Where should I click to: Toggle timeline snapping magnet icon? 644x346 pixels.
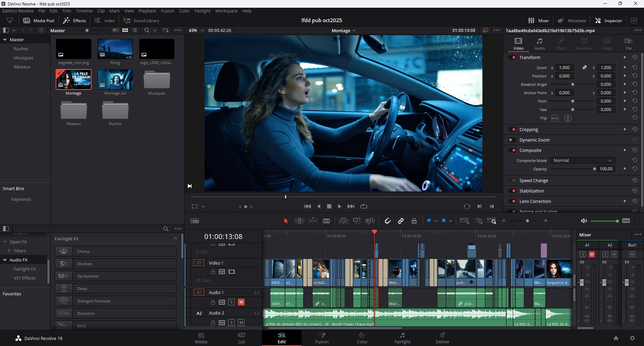(x=387, y=221)
